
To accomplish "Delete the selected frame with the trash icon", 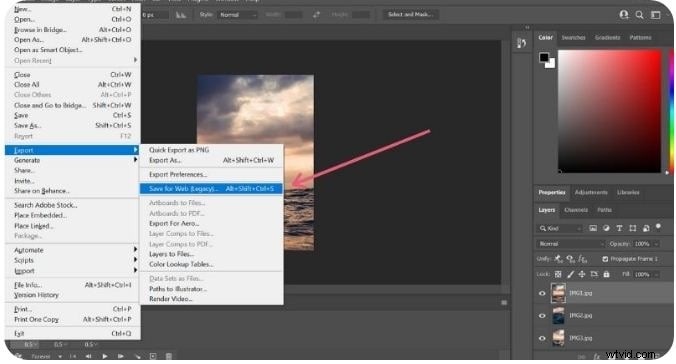I will [169, 356].
